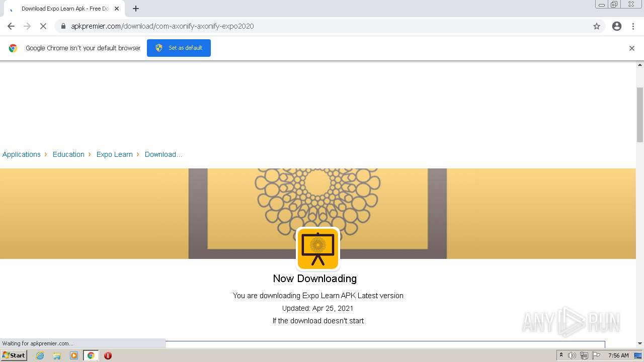Click "If the download doesn't start" text
This screenshot has height=362, width=644.
click(x=318, y=321)
